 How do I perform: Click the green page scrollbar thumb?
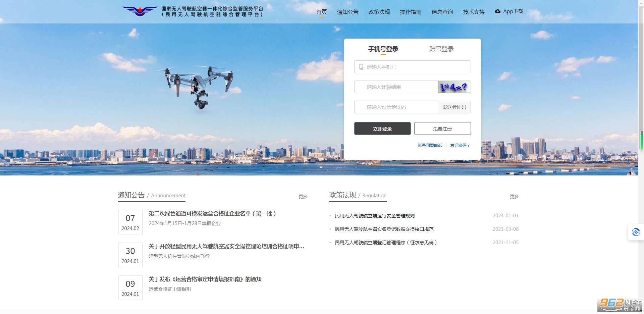[641, 140]
